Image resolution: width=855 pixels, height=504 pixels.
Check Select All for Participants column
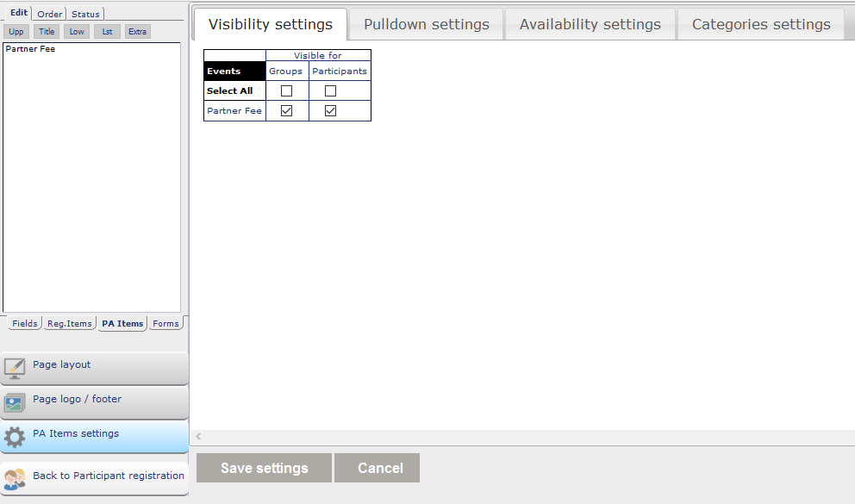[x=330, y=90]
